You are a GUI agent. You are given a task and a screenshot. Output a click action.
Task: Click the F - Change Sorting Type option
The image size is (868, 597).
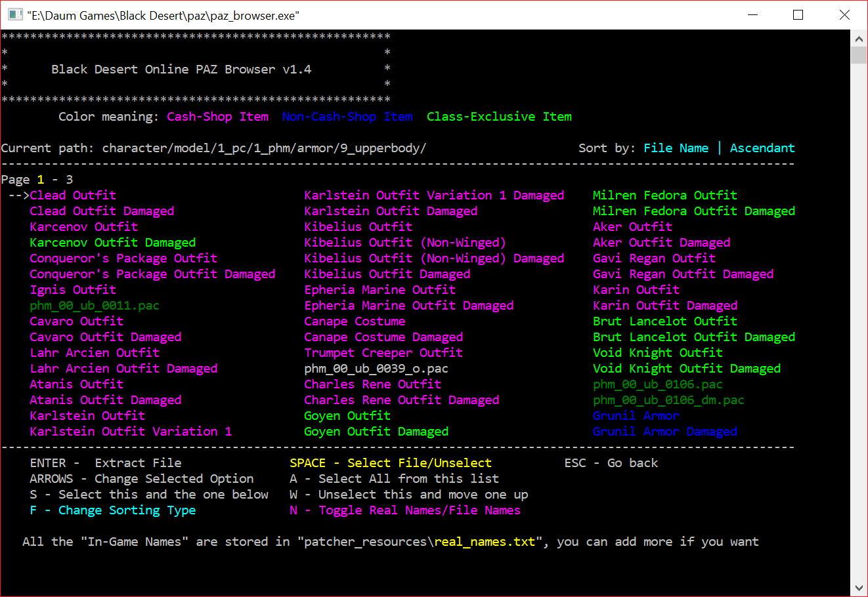pyautogui.click(x=110, y=510)
